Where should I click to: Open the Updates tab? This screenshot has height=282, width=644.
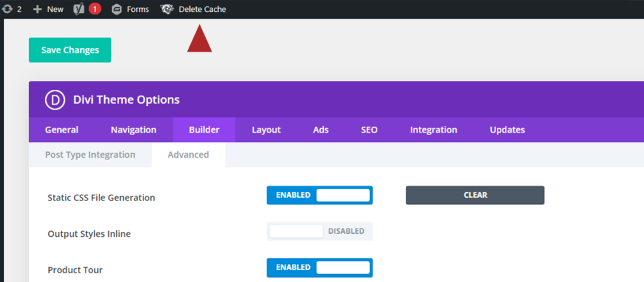tap(508, 130)
